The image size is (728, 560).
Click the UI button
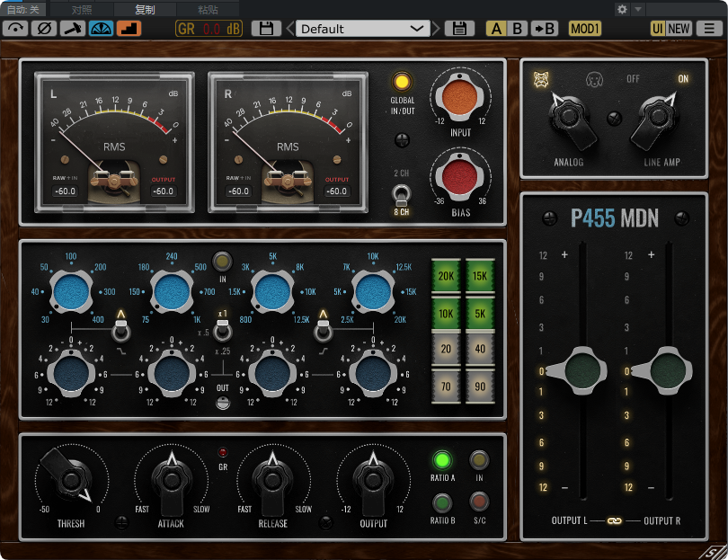point(657,29)
